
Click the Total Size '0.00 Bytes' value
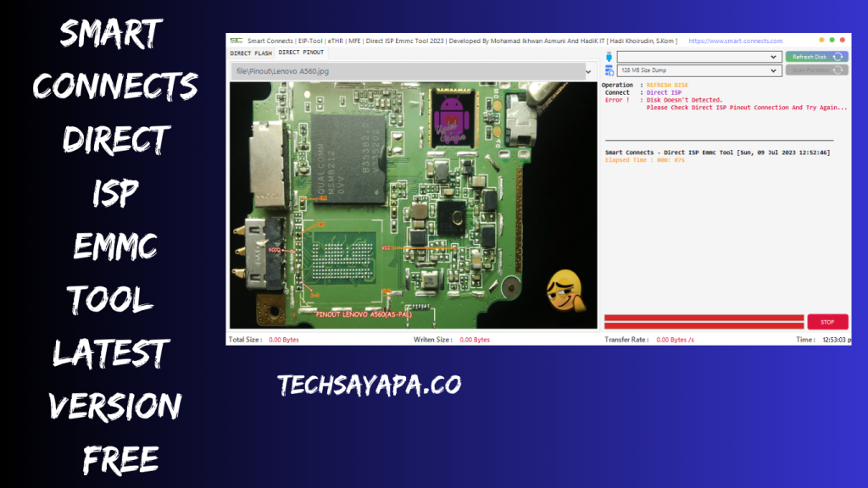[283, 340]
